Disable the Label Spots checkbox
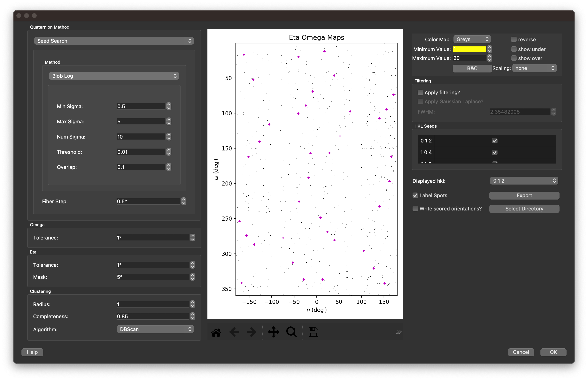This screenshot has width=588, height=380. click(415, 195)
